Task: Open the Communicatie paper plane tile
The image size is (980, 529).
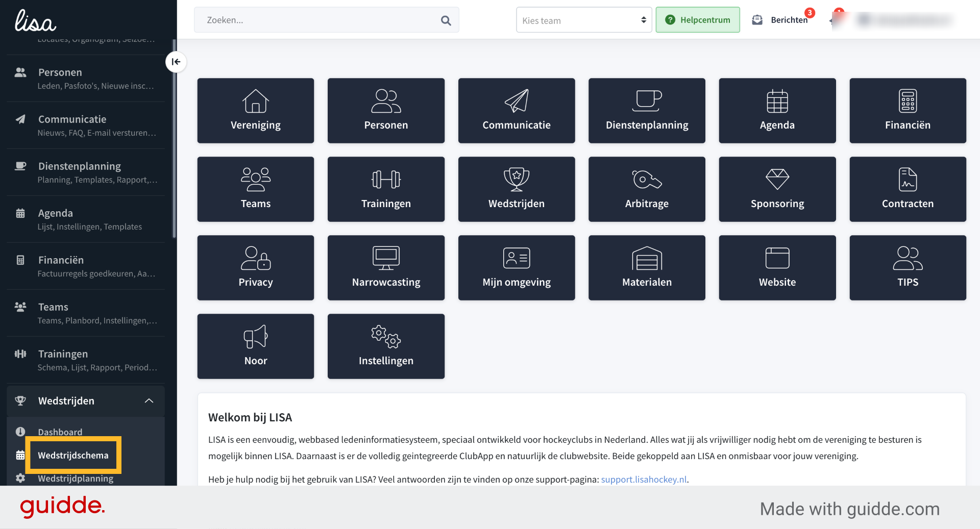Action: tap(517, 110)
